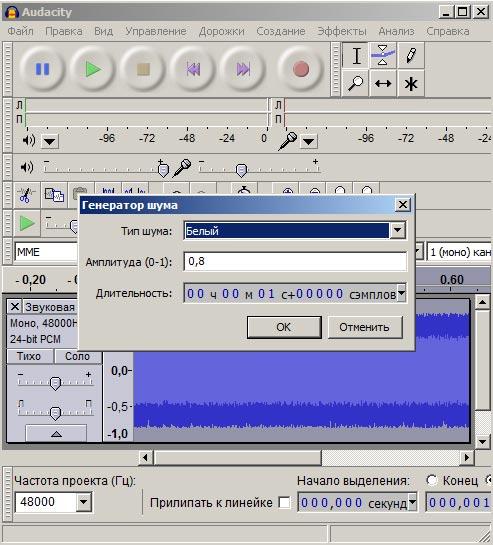The image size is (493, 545).
Task: Click the Pause transport button
Action: (x=42, y=69)
